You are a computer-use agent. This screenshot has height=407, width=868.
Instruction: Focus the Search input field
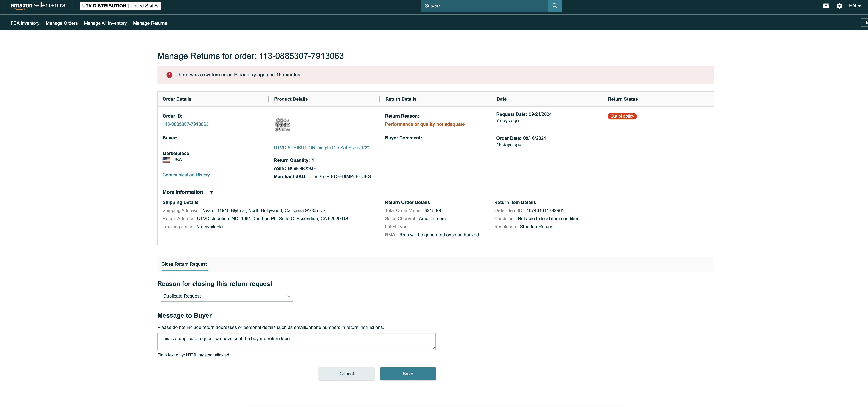pyautogui.click(x=484, y=6)
